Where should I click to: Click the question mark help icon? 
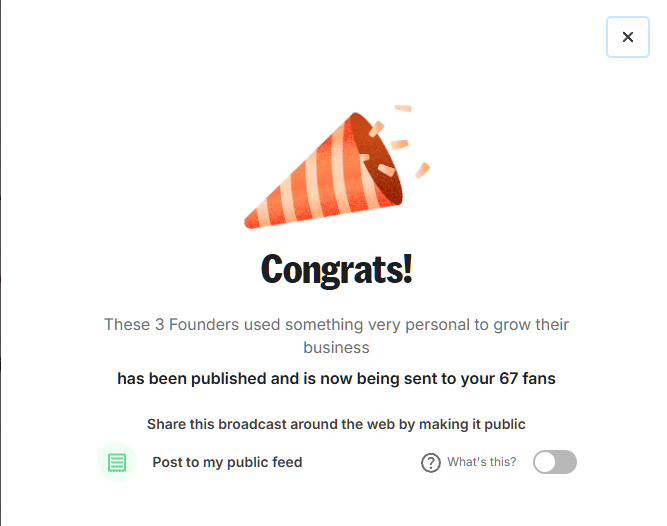(431, 462)
